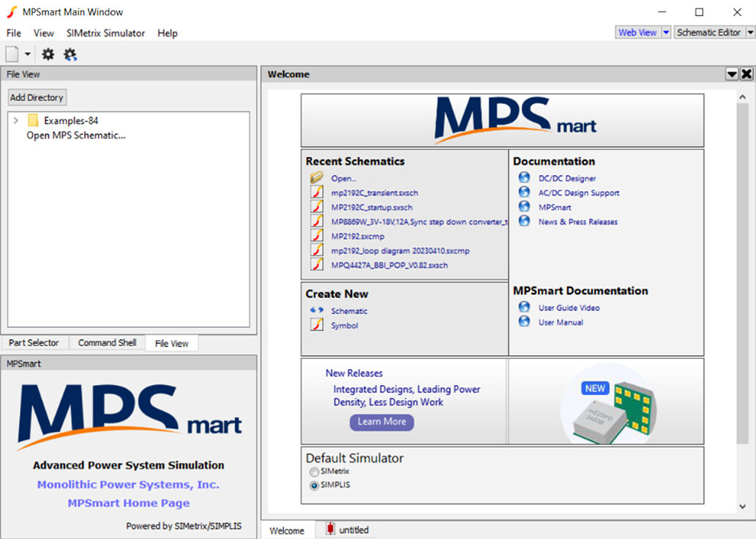
Task: Click the Schematic icon under Create New
Action: coord(317,311)
